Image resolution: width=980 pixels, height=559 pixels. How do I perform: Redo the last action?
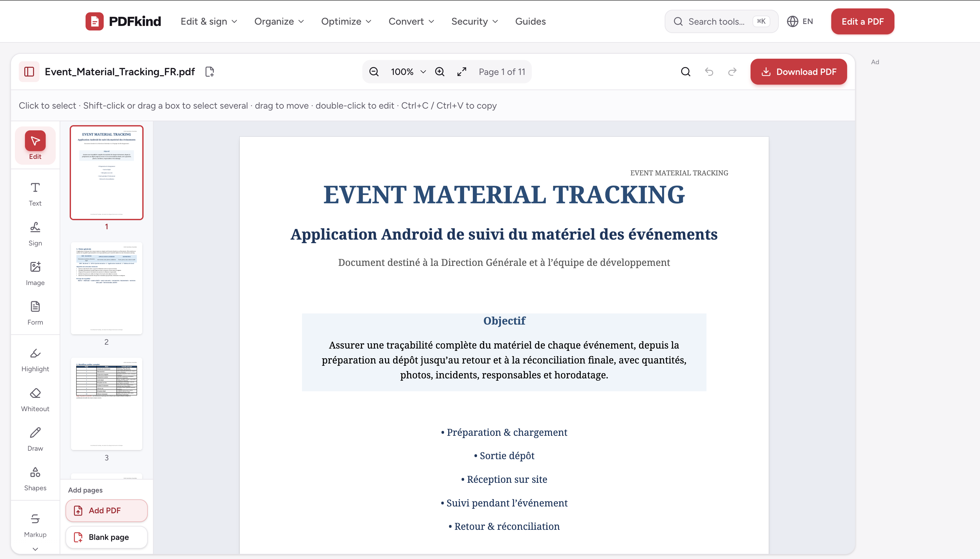(732, 72)
